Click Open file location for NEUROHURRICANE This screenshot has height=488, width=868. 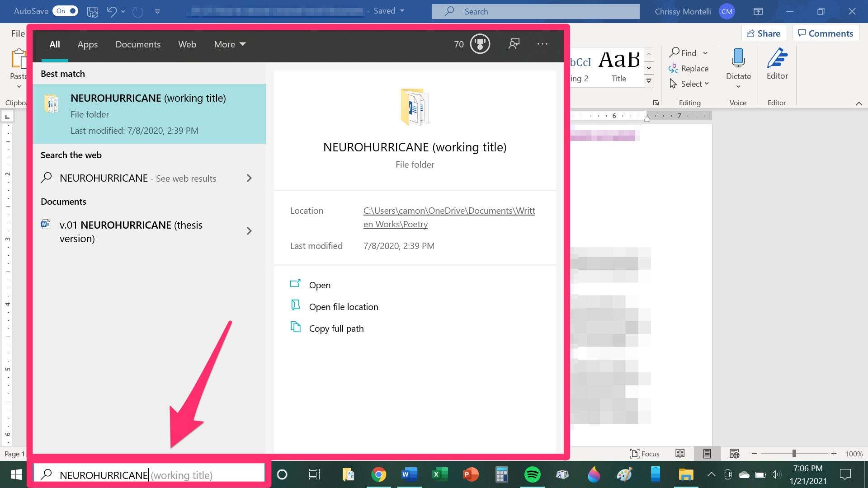coord(344,306)
